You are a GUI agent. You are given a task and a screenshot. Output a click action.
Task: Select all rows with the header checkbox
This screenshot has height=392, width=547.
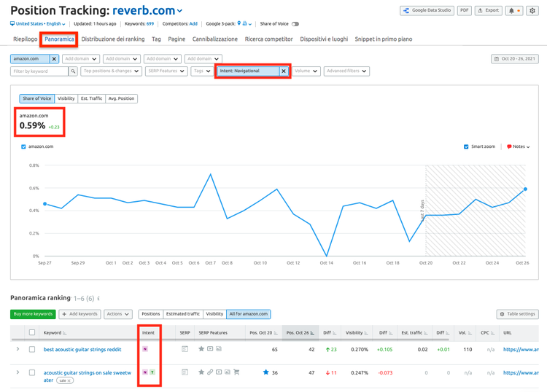click(x=32, y=332)
